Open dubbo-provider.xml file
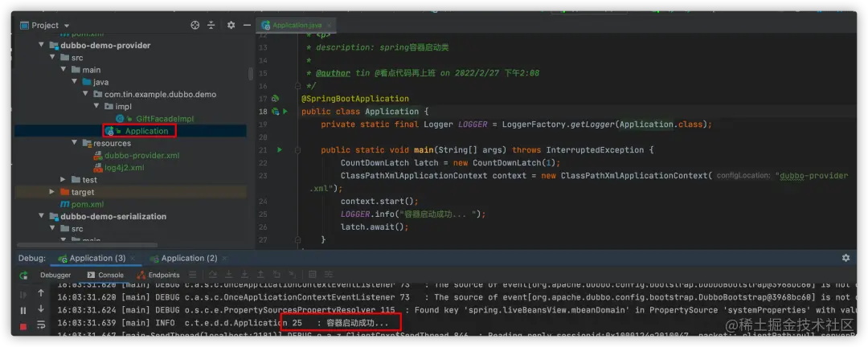868x347 pixels. coord(141,156)
